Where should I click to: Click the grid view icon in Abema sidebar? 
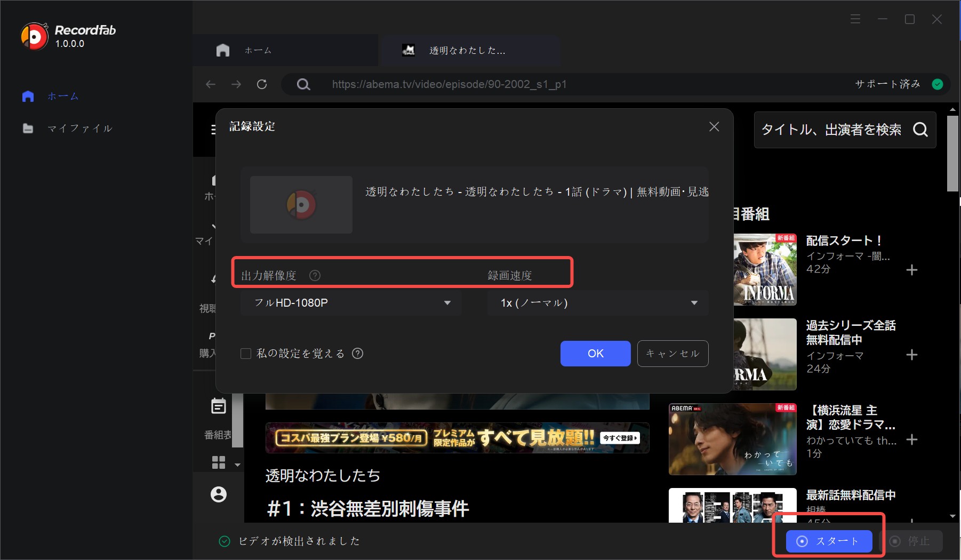pos(219,462)
